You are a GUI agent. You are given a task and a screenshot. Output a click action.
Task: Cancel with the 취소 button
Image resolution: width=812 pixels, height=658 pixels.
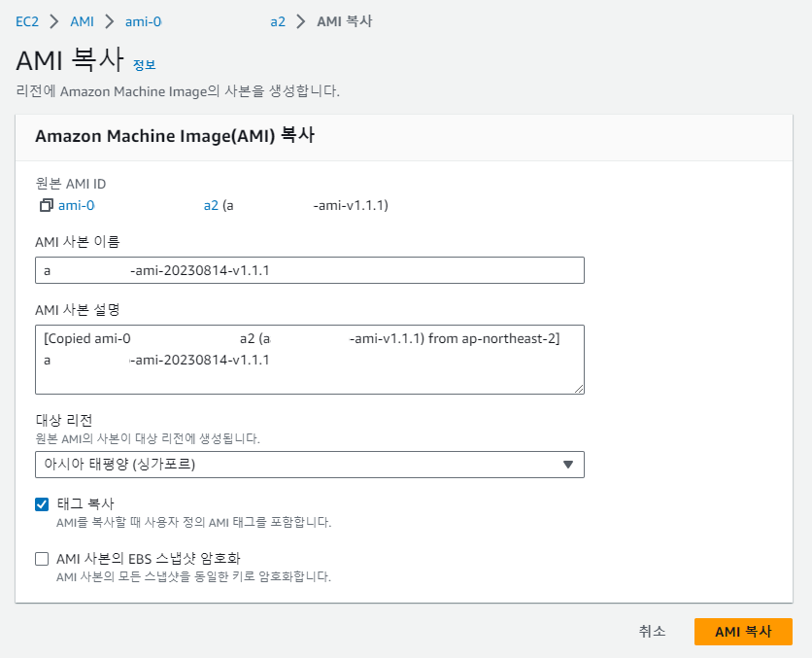click(652, 631)
